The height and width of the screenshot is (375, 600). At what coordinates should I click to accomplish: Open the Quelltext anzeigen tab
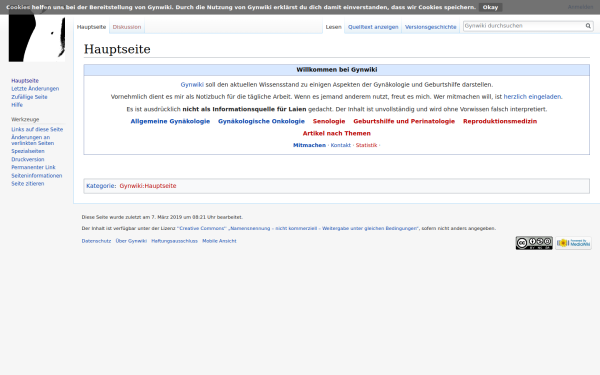(373, 27)
